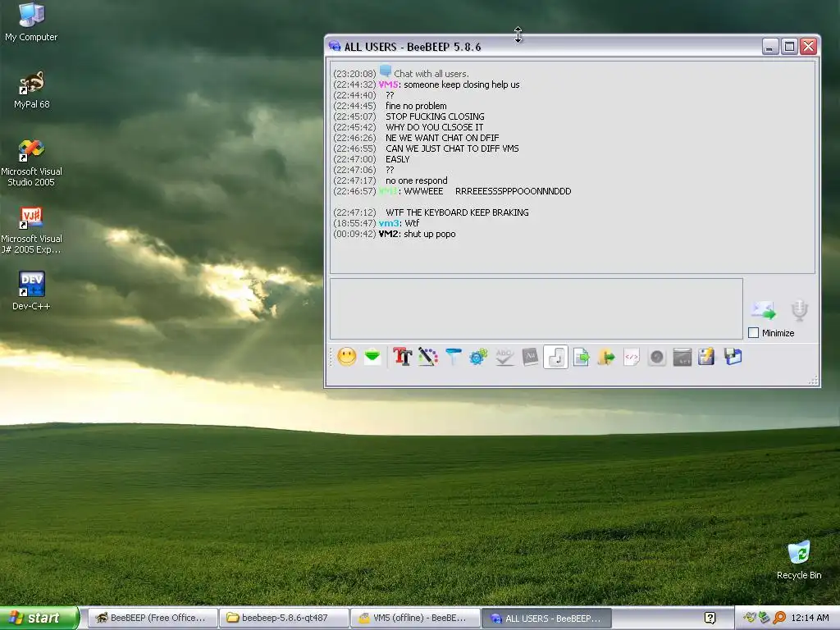Open the emoticons smiley picker

click(x=347, y=357)
